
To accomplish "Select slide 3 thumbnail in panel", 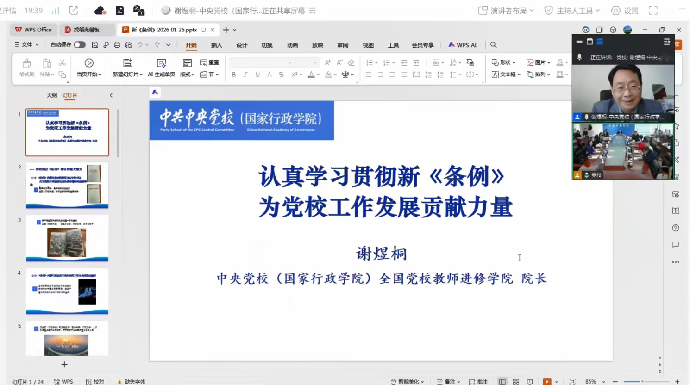I will tap(67, 238).
